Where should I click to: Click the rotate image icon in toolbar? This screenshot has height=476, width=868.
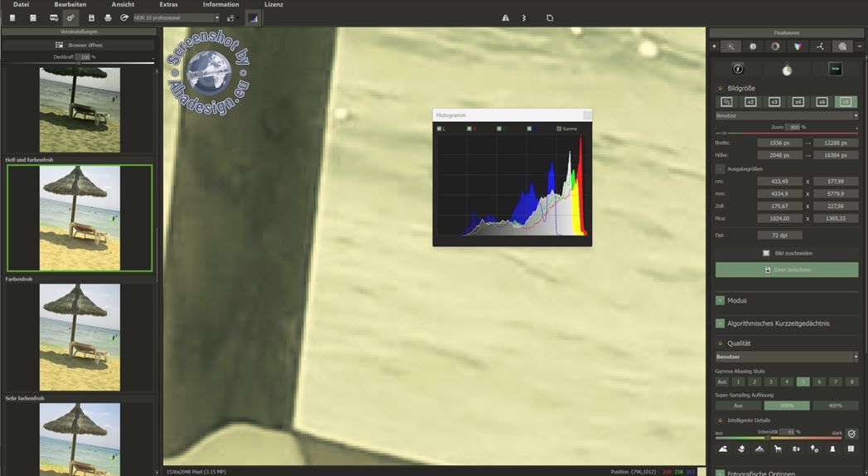pos(550,17)
